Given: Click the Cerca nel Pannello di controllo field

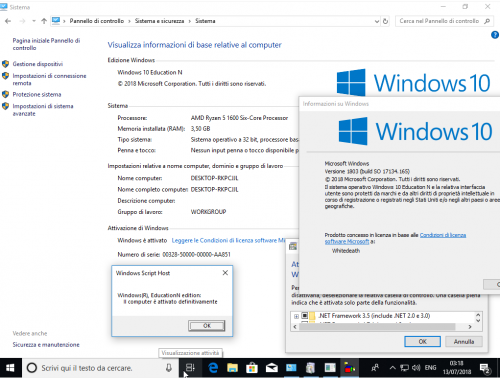Looking at the screenshot, I should 439,21.
